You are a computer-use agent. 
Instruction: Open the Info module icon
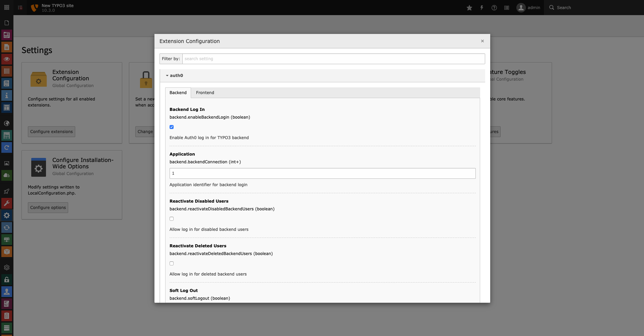pos(7,95)
